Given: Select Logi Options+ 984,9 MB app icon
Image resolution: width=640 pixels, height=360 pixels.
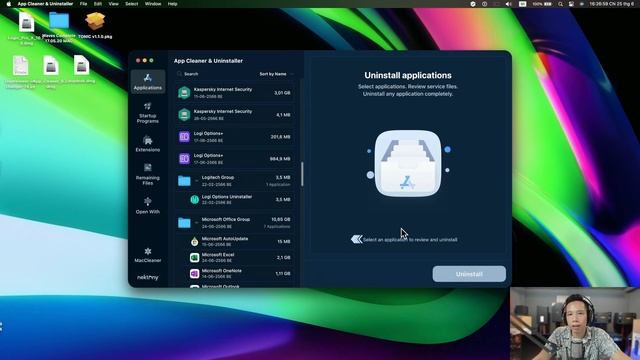Looking at the screenshot, I should coord(184,159).
